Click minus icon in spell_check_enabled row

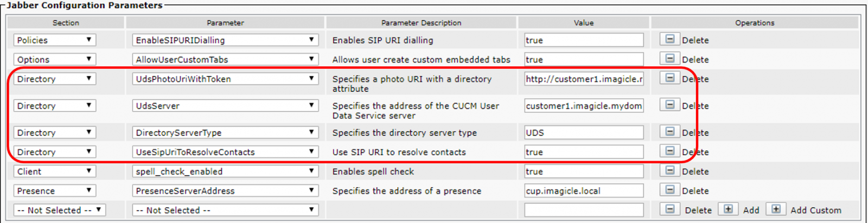click(x=670, y=171)
